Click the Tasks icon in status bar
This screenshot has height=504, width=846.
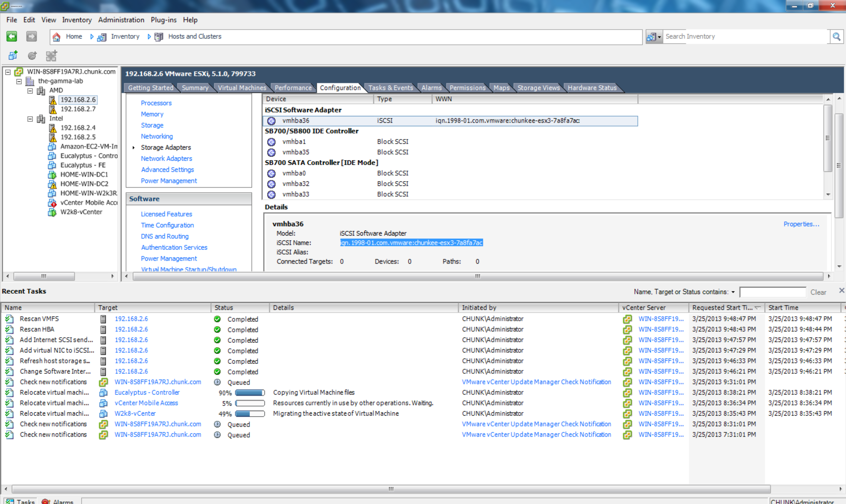tap(10, 501)
